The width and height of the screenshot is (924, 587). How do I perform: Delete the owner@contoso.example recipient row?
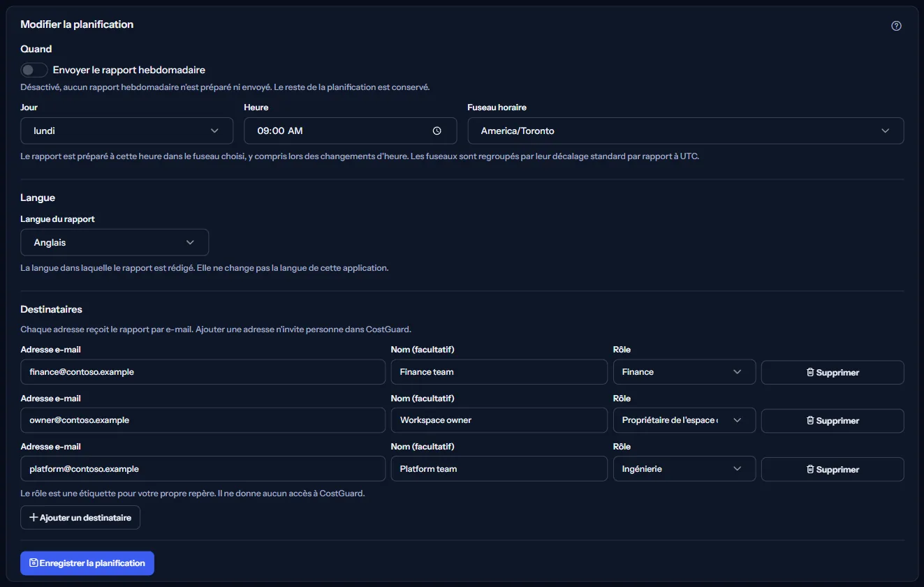tap(833, 420)
